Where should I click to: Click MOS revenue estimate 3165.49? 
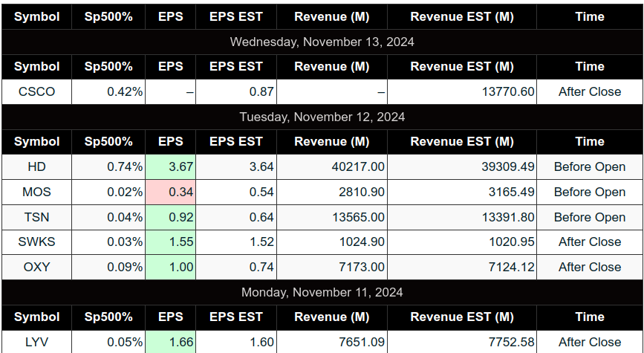(512, 192)
